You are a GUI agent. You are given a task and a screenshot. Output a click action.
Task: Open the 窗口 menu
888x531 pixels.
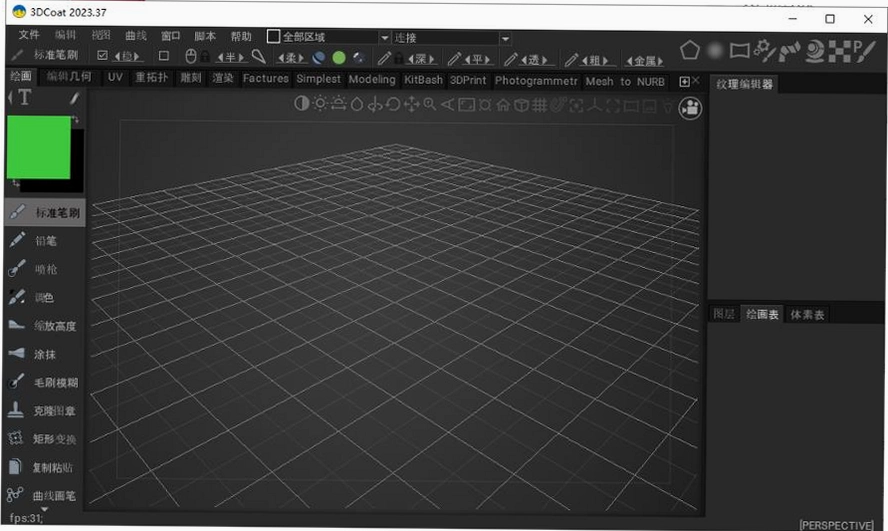(x=170, y=36)
